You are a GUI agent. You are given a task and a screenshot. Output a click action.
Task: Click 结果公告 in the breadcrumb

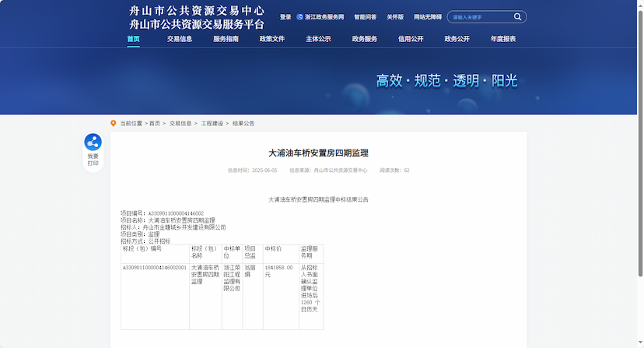[243, 124]
